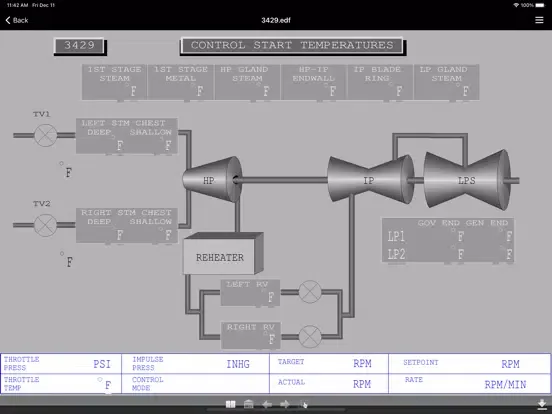This screenshot has height=414, width=552.
Task: Click the LP1 row label
Action: [x=396, y=237]
